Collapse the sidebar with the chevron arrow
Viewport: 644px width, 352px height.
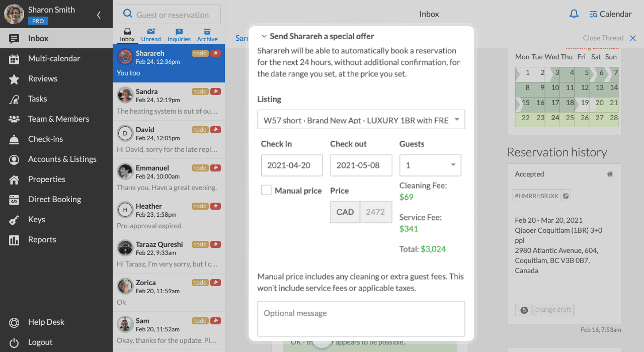(x=99, y=15)
